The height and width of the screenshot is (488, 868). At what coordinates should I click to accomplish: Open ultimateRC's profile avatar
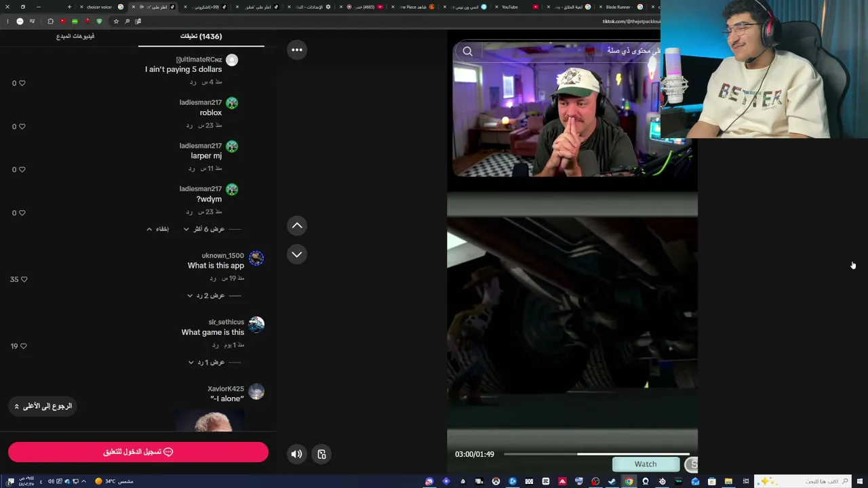232,60
